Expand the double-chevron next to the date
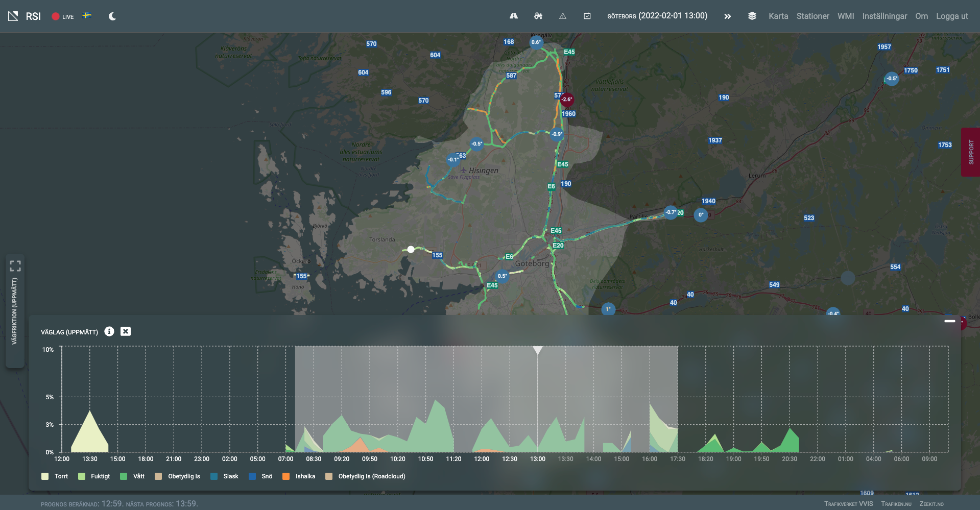Screen dimensions: 980x510 pos(727,16)
